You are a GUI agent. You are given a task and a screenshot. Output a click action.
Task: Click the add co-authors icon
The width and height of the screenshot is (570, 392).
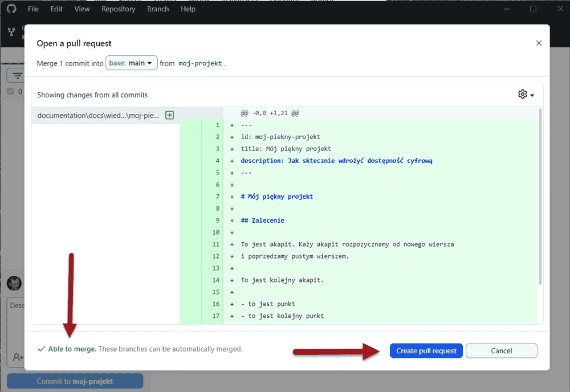coord(18,357)
